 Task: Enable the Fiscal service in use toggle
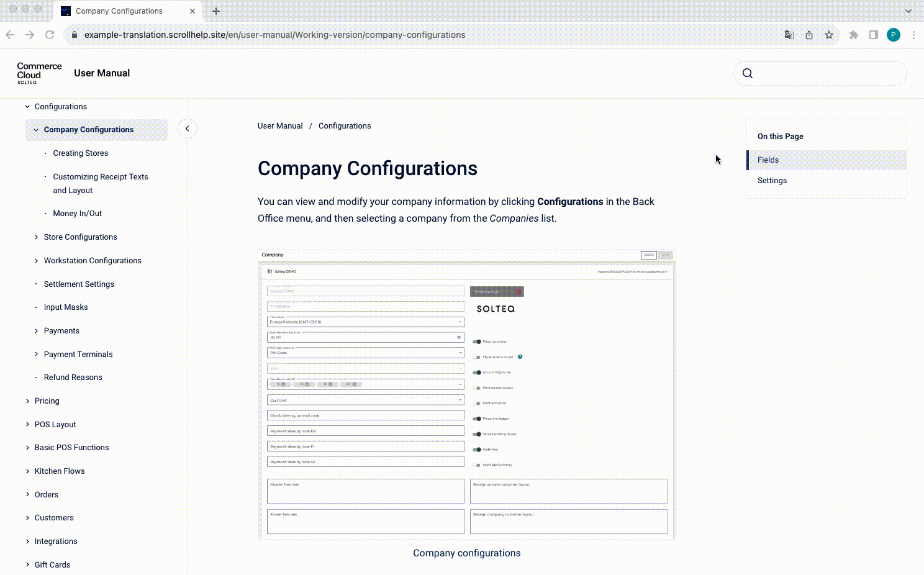pyautogui.click(x=476, y=356)
